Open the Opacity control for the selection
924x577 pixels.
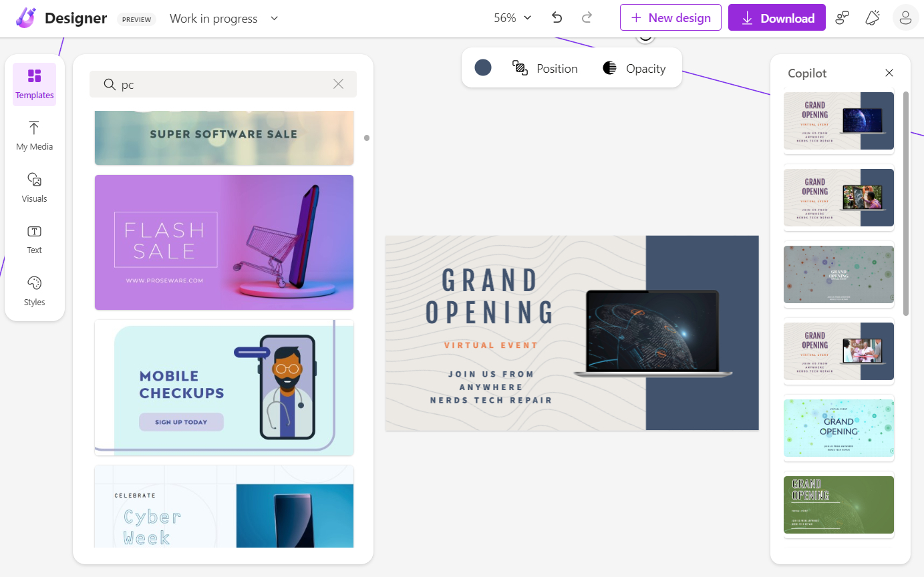(x=633, y=67)
